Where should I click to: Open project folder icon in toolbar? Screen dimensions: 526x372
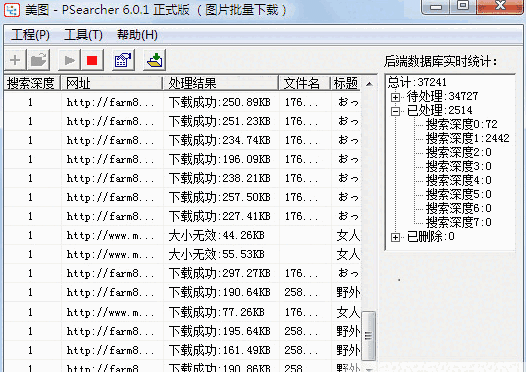pos(39,60)
